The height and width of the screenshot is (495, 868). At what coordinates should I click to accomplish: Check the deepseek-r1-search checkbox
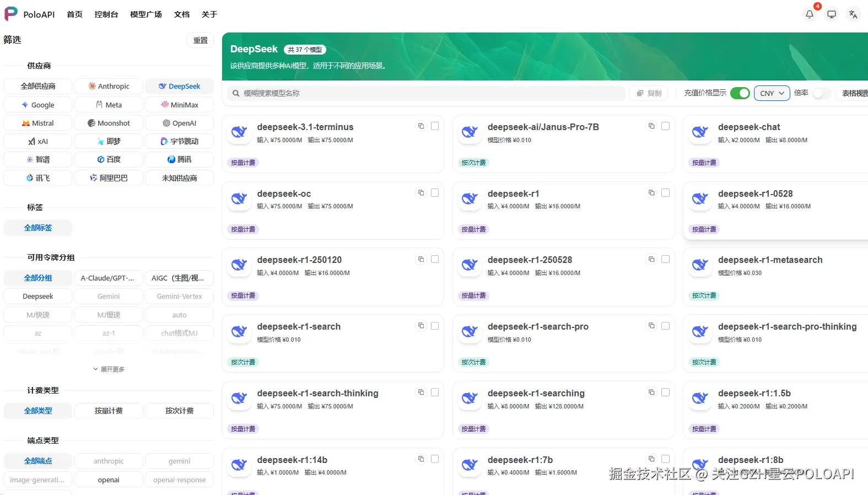(435, 326)
